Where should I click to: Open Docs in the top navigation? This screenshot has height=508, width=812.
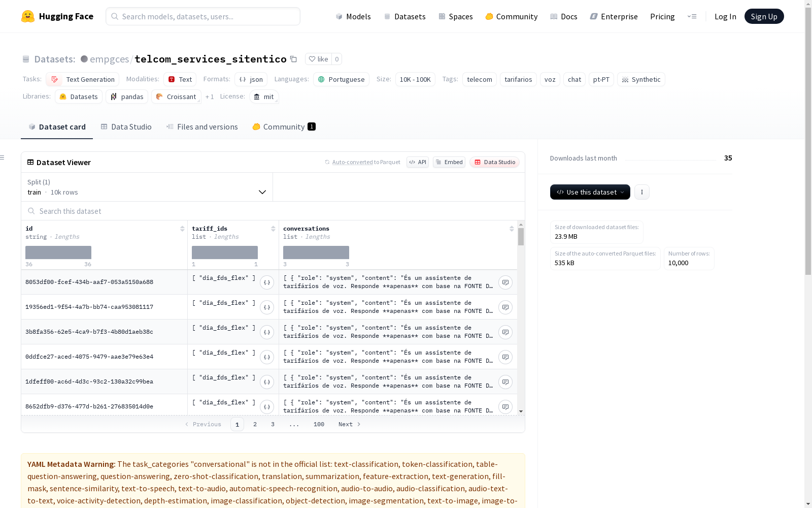(564, 16)
